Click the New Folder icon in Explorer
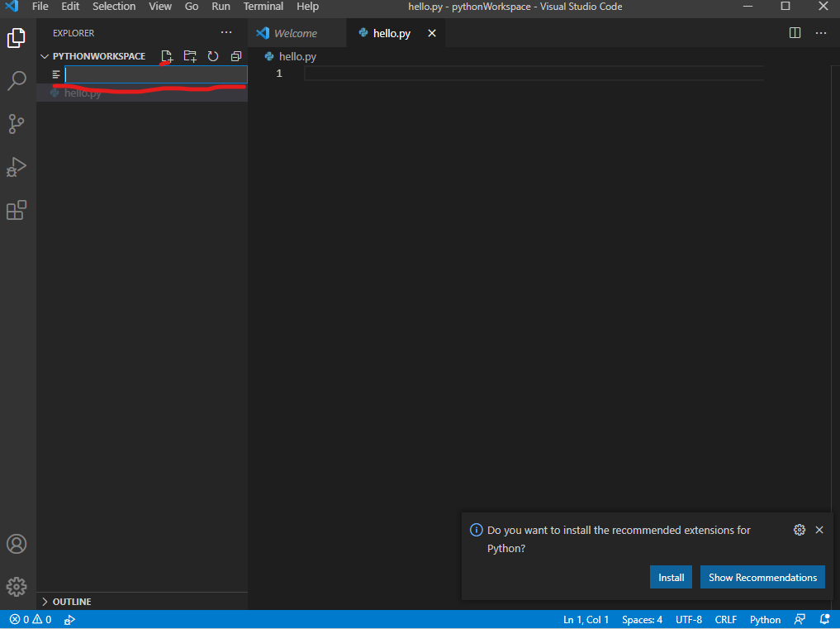The width and height of the screenshot is (840, 629). point(190,56)
